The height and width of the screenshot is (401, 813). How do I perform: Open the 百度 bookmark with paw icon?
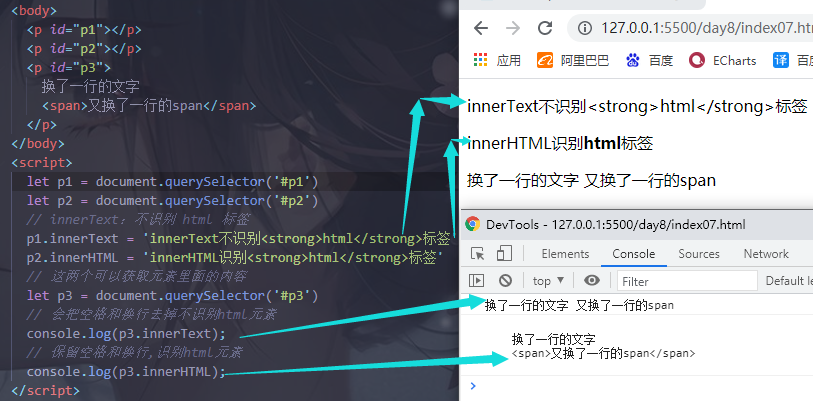tap(649, 60)
